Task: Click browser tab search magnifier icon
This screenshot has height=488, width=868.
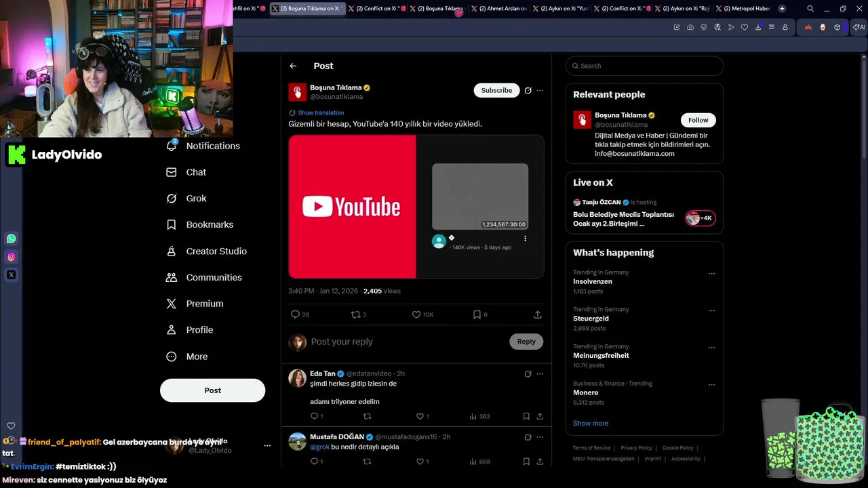Action: pos(810,9)
